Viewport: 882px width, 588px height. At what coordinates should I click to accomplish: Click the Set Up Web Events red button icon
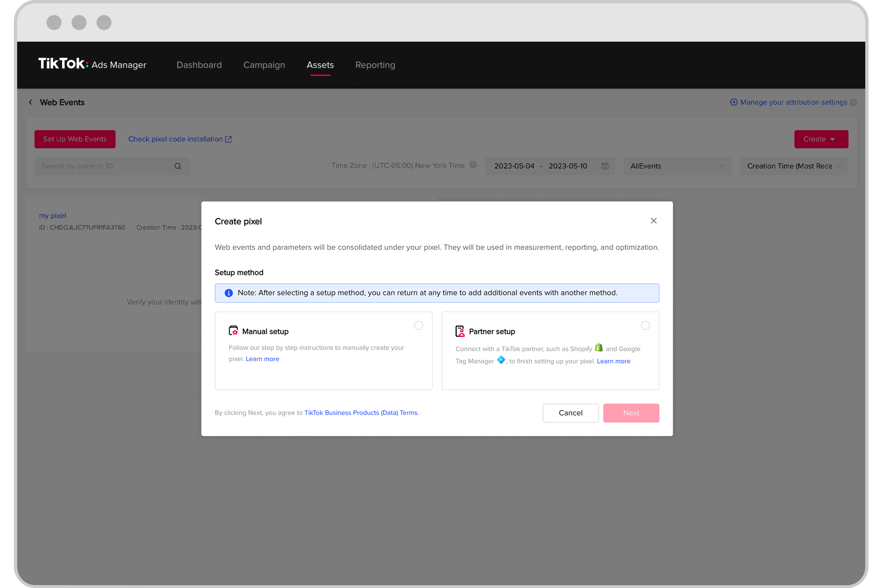coord(75,139)
